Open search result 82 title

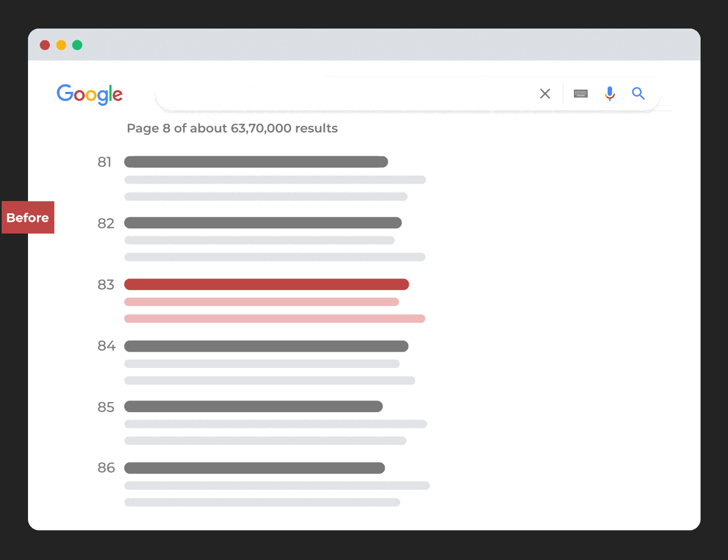point(263,223)
